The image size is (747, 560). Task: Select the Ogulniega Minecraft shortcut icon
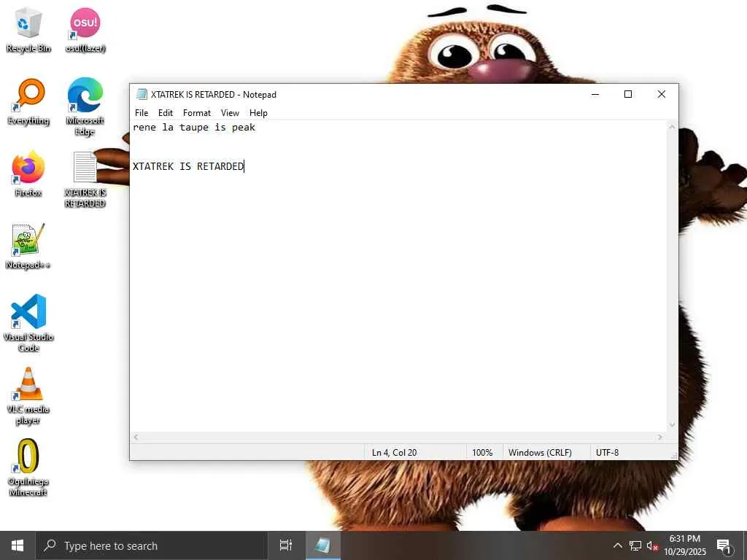point(28,467)
